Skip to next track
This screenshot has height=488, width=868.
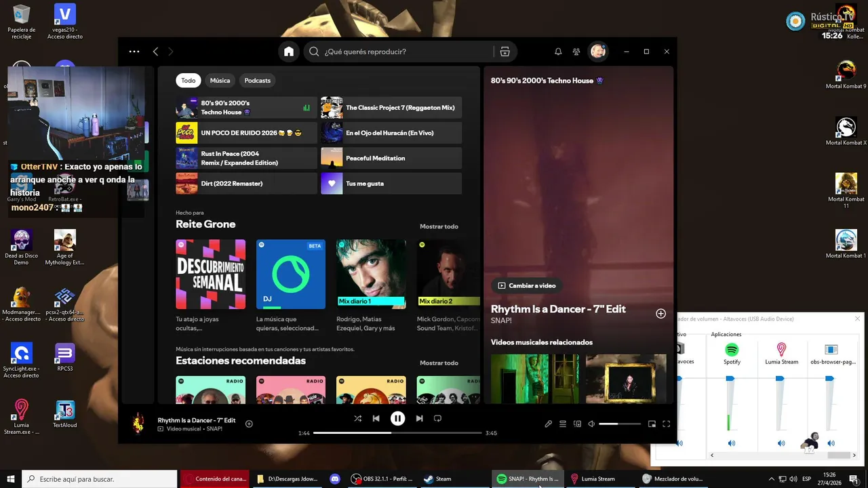(419, 419)
